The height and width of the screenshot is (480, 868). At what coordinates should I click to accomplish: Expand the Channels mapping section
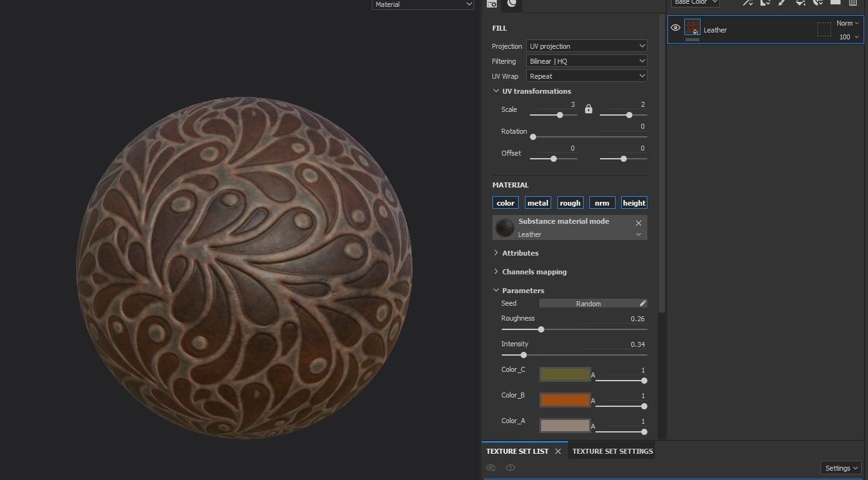click(x=496, y=272)
